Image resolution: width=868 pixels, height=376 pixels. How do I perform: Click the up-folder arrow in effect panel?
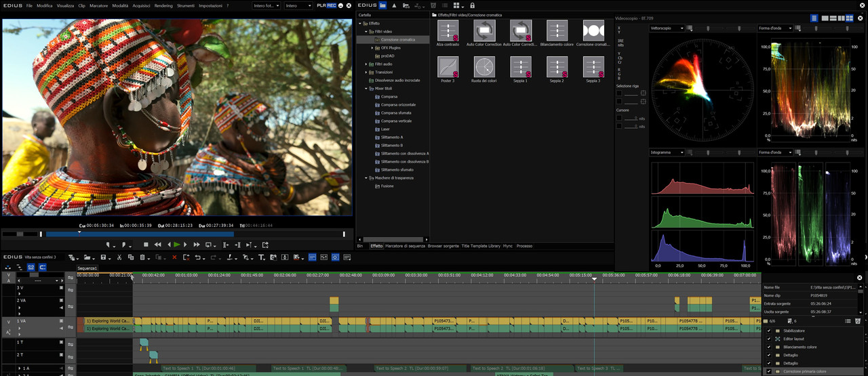394,5
